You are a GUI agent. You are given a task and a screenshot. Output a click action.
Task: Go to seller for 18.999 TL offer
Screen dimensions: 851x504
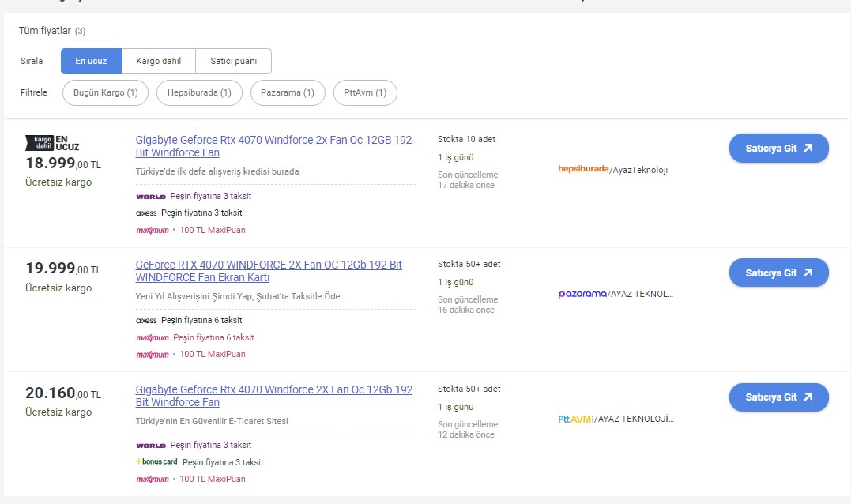click(778, 148)
